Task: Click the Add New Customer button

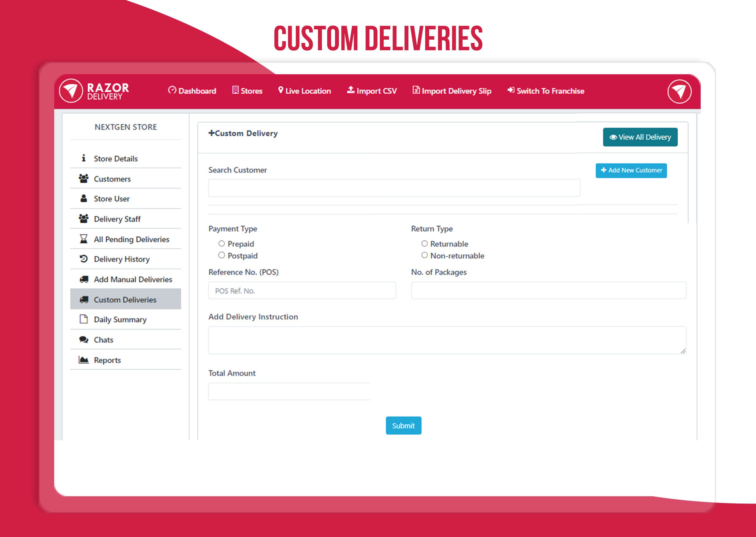Action: (631, 170)
